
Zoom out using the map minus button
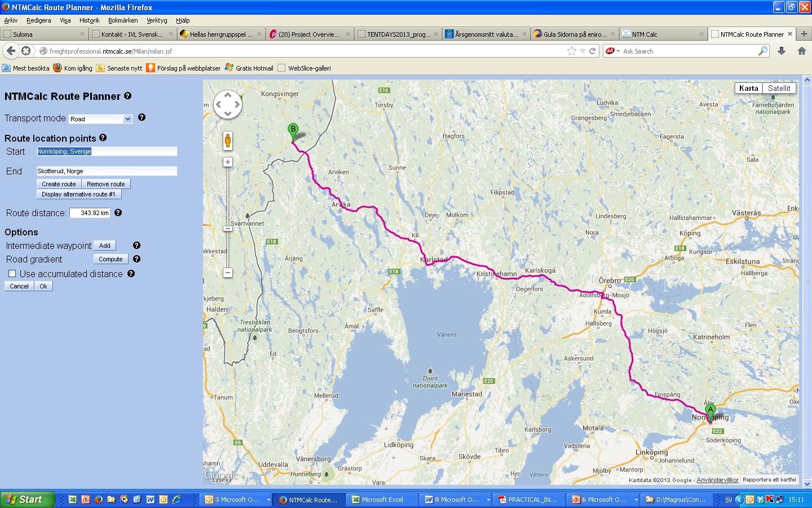coord(228,273)
